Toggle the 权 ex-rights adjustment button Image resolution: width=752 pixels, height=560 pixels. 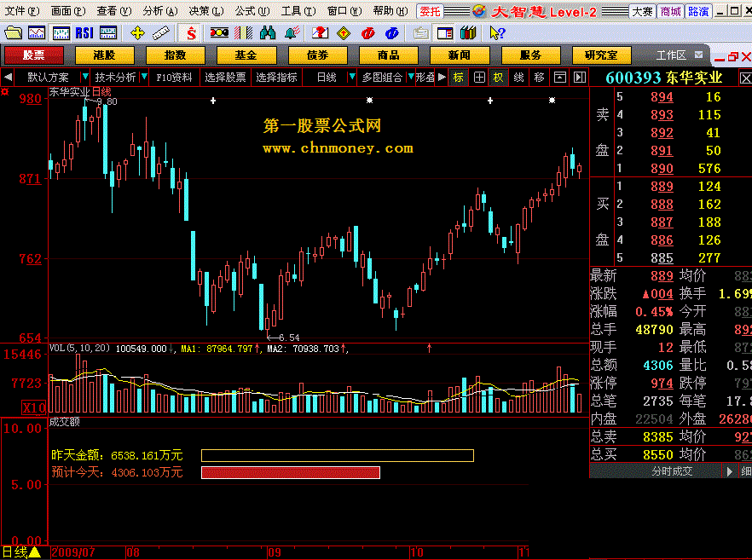point(499,78)
